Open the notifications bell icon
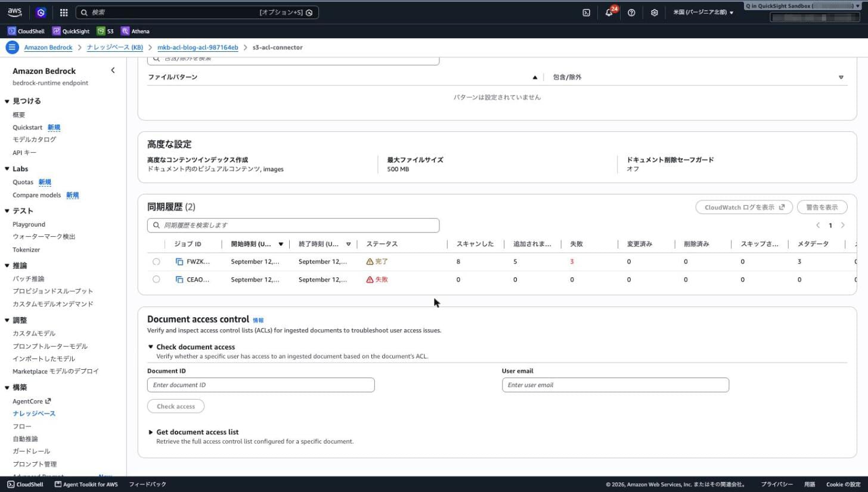The image size is (868, 492). click(609, 13)
